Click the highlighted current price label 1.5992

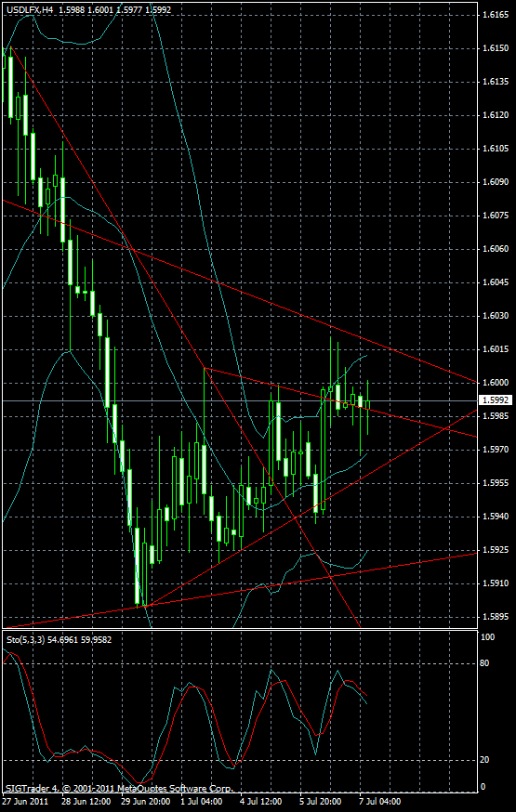[496, 399]
